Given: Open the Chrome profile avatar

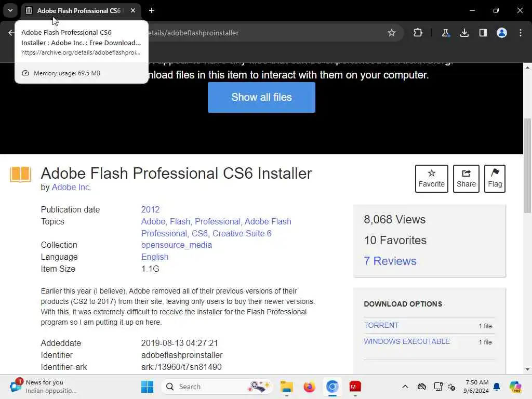Looking at the screenshot, I should pyautogui.click(x=502, y=33).
